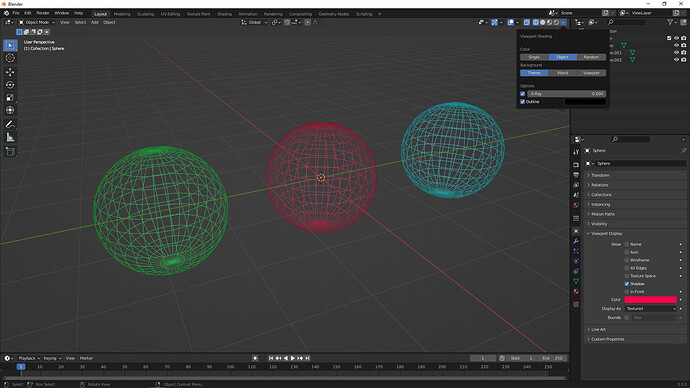Adjust the X-Ray alpha slider

[567, 94]
